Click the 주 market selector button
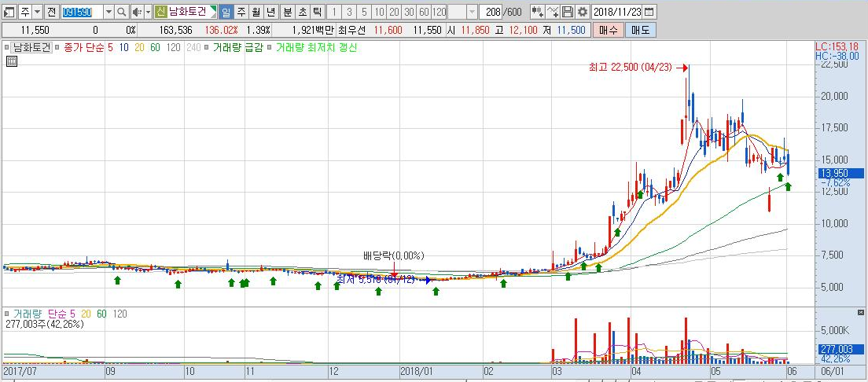 pos(25,12)
